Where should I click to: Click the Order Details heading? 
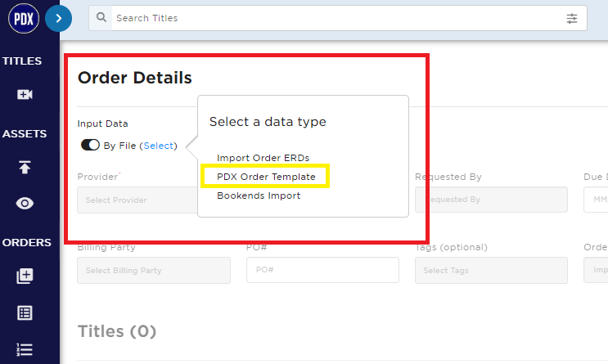tap(134, 78)
